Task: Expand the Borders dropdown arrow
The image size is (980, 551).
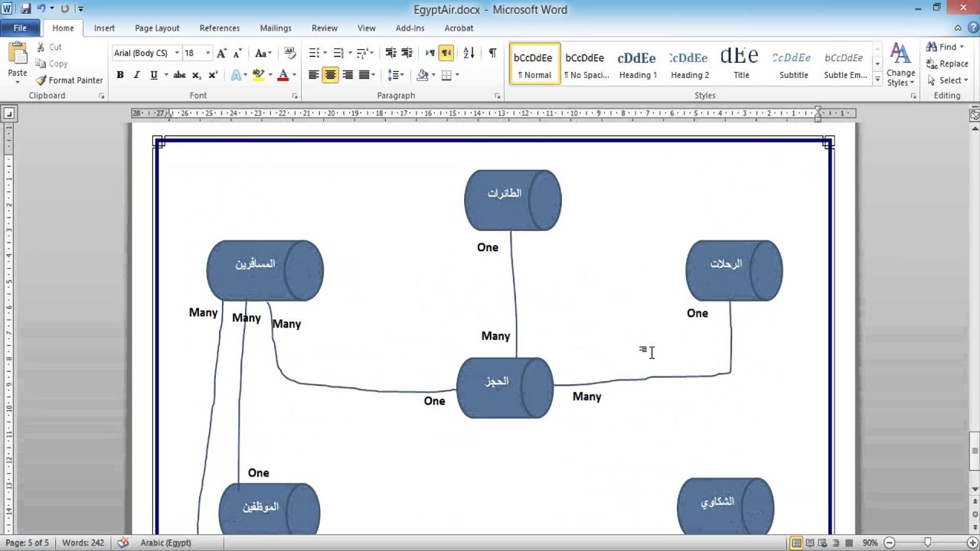Action: 457,75
